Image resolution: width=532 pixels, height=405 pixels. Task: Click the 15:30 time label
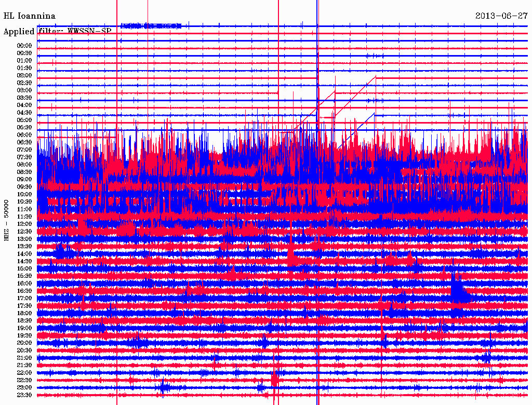click(24, 276)
